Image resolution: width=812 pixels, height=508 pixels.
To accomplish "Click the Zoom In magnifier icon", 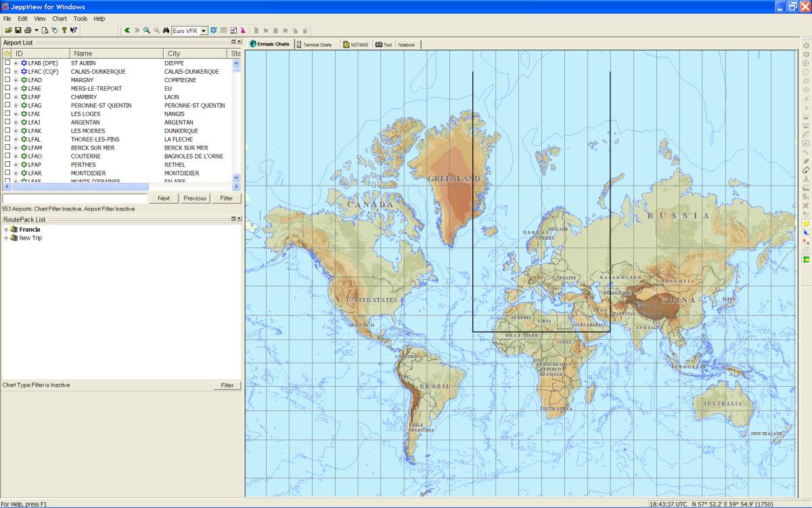I will [147, 30].
